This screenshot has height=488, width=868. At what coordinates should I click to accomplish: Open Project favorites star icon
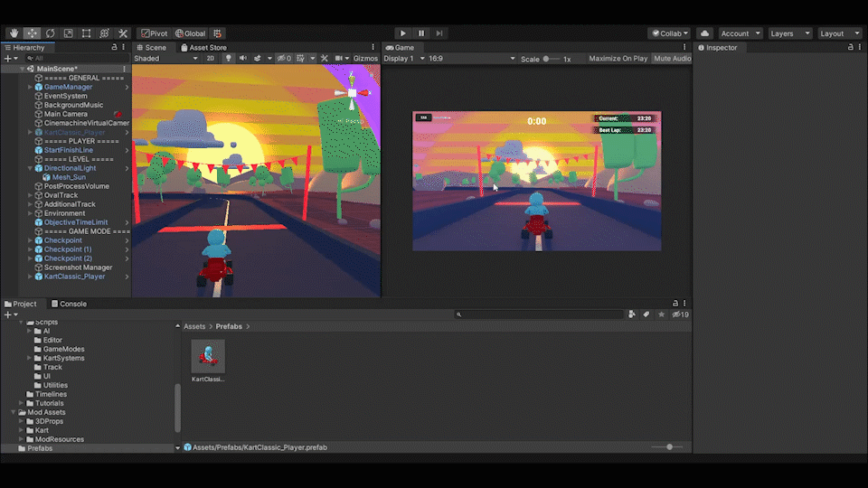(661, 314)
